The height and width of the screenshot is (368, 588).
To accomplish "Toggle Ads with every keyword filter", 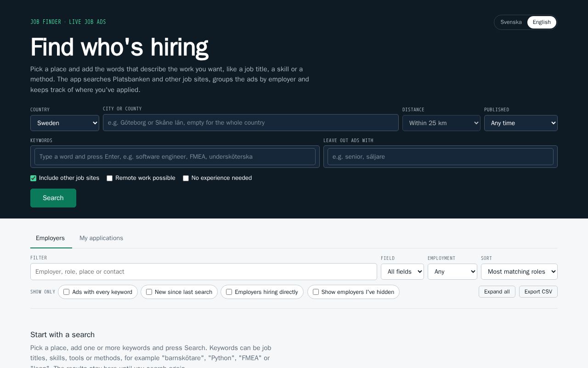I will [x=98, y=292].
